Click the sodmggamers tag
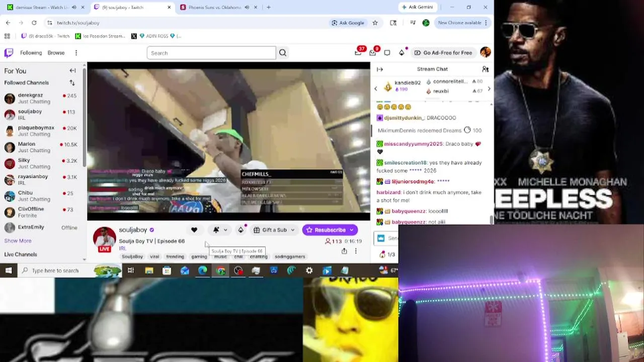 (x=290, y=256)
